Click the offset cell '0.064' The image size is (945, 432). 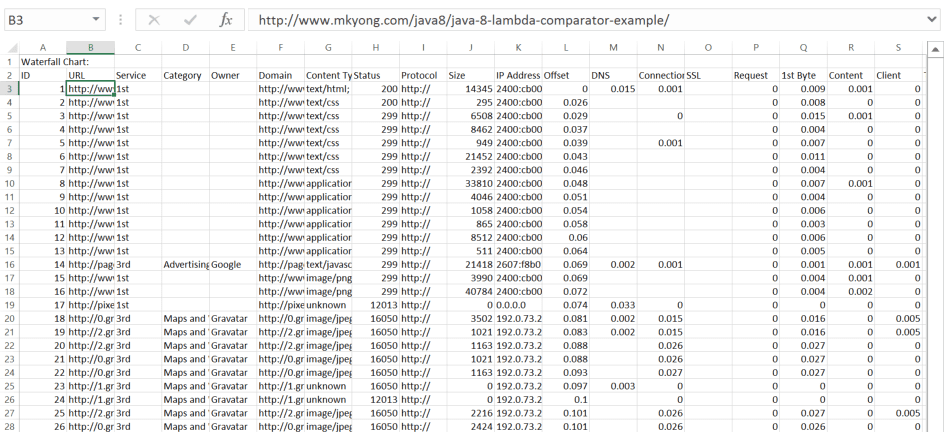566,251
